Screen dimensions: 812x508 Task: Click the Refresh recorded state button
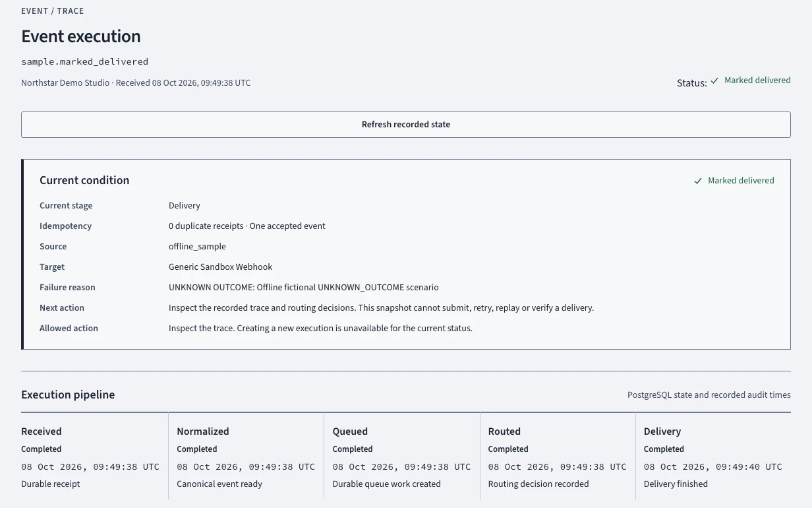pos(406,125)
